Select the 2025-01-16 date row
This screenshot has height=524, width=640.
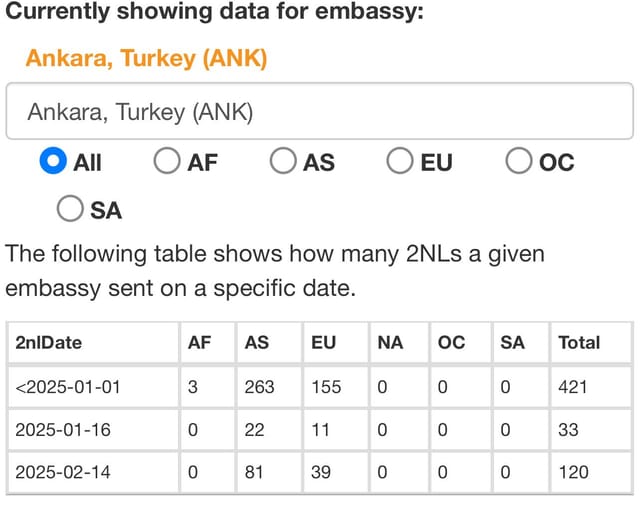[x=320, y=430]
